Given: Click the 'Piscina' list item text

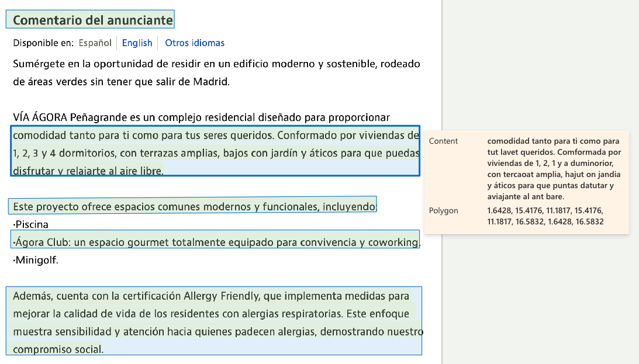Looking at the screenshot, I should coord(30,224).
